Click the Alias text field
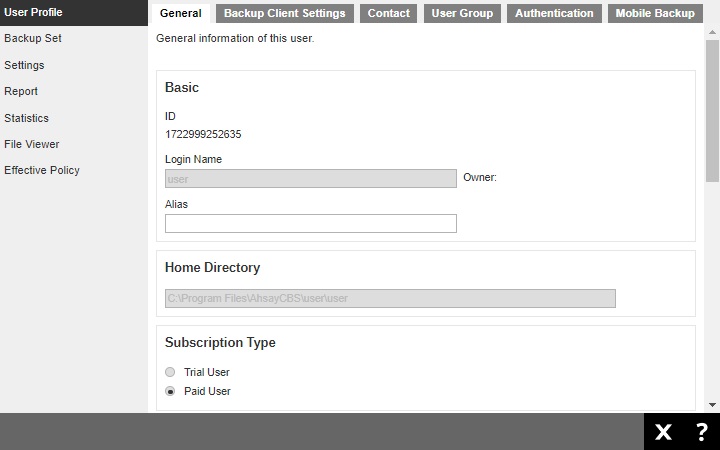Viewport: 720px width, 450px height. 310,223
